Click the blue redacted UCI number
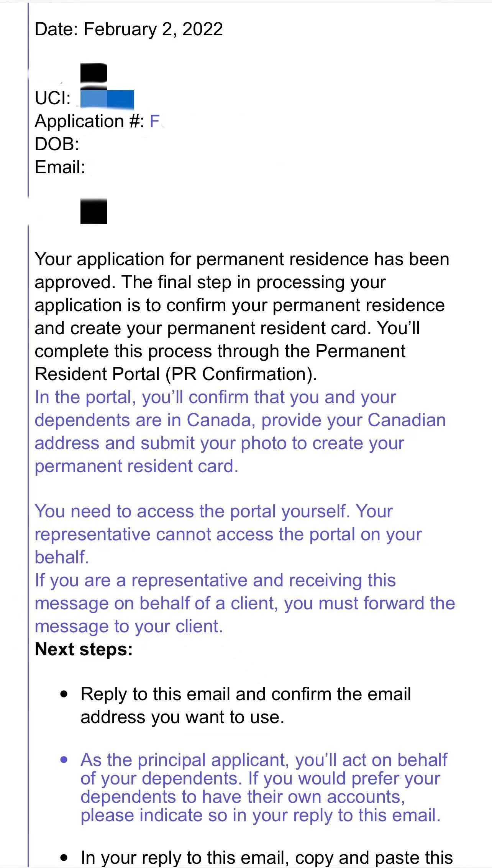The width and height of the screenshot is (492, 868). pyautogui.click(x=107, y=98)
